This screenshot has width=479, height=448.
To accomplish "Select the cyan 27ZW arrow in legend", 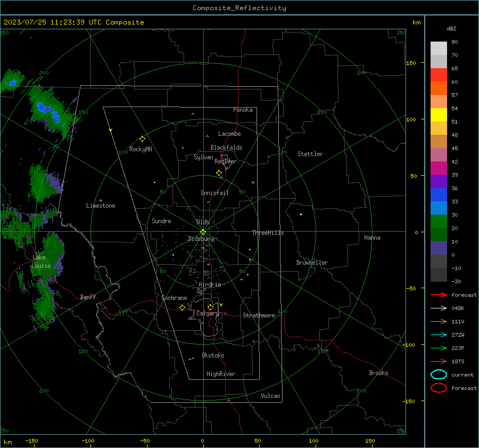I will (x=439, y=335).
